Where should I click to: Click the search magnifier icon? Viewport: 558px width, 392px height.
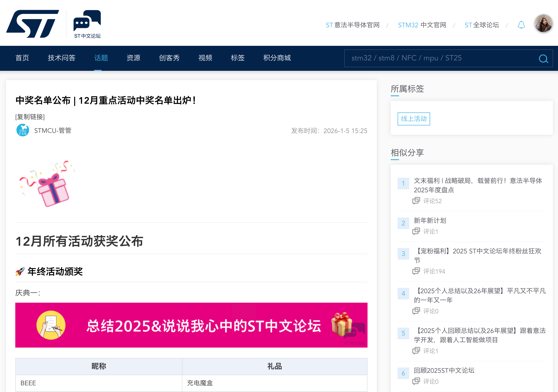tap(543, 59)
